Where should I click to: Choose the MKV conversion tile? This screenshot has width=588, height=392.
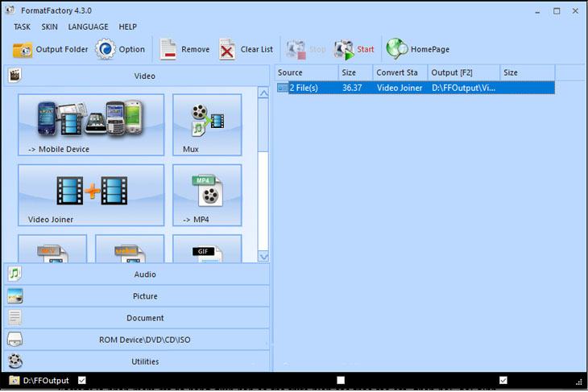pos(52,249)
